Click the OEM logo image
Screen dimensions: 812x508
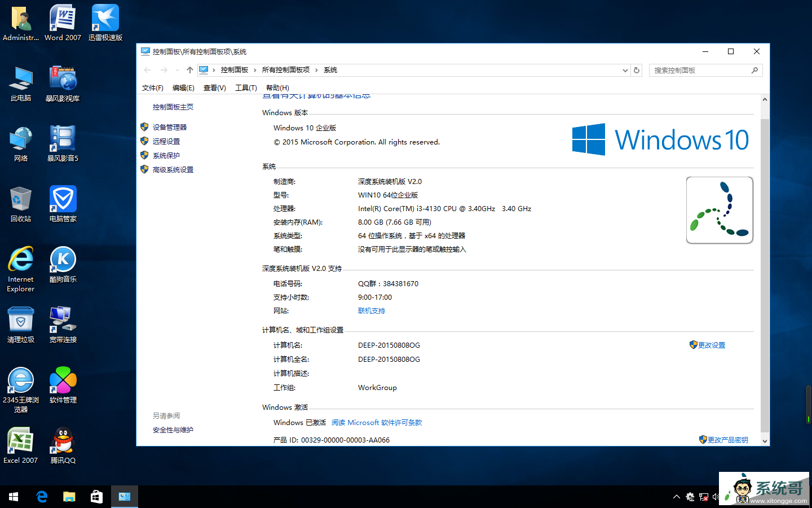point(720,210)
